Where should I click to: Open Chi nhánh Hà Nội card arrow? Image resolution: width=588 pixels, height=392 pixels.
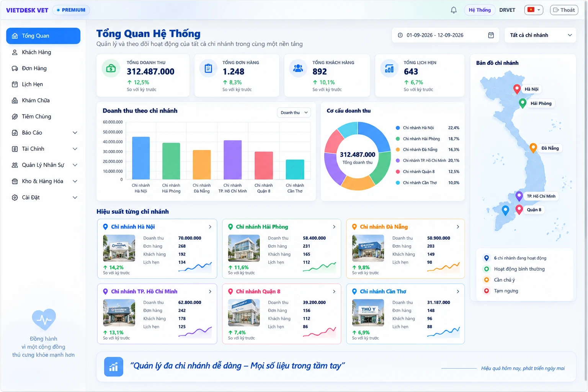click(x=210, y=227)
